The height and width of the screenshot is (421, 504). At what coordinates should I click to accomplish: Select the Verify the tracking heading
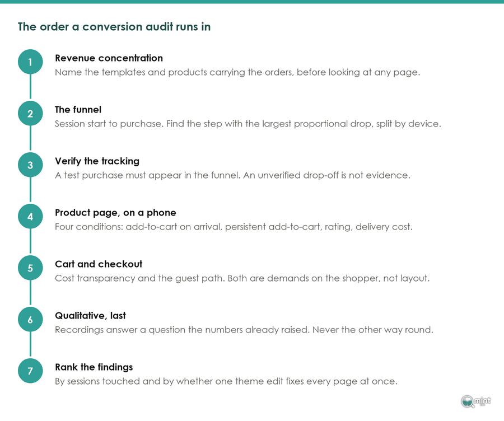pos(97,161)
